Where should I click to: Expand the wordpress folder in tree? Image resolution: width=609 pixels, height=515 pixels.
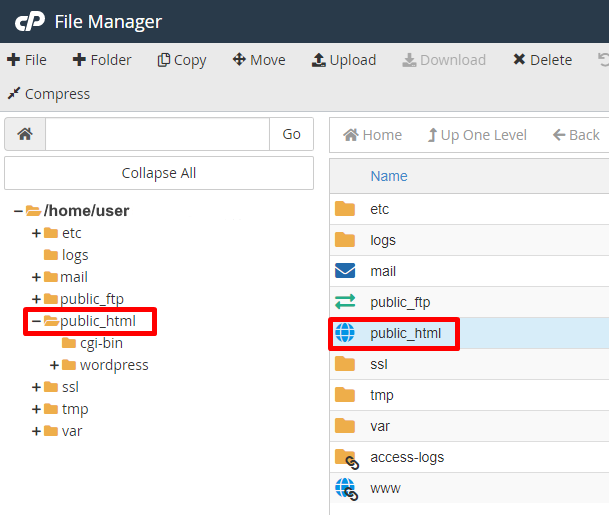54,365
